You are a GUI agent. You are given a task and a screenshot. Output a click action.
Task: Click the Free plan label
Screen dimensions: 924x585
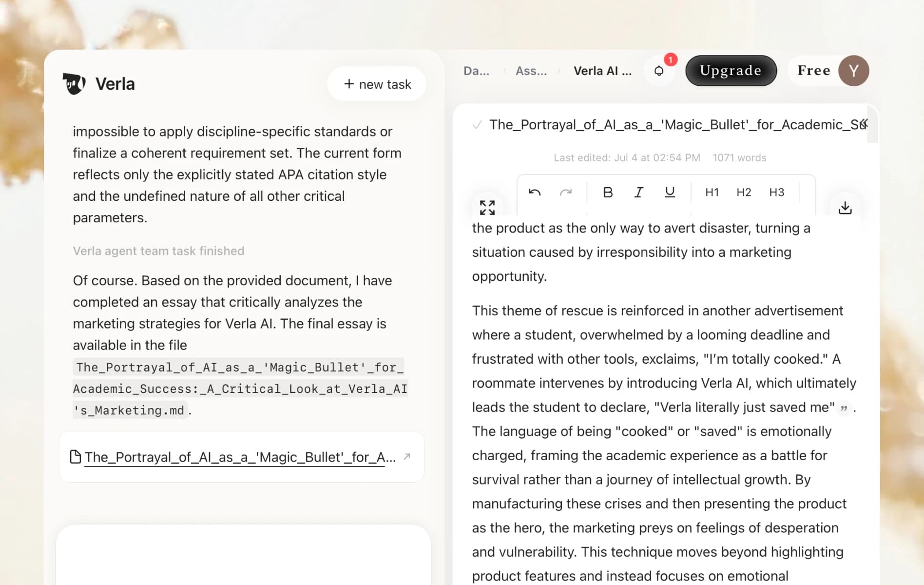click(813, 71)
